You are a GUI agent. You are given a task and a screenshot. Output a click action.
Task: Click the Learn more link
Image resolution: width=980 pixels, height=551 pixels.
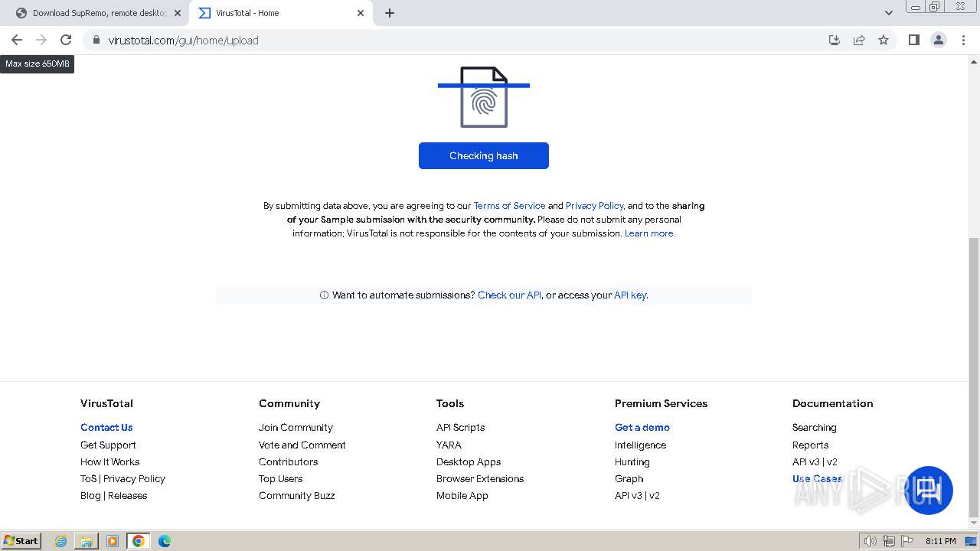[650, 233]
